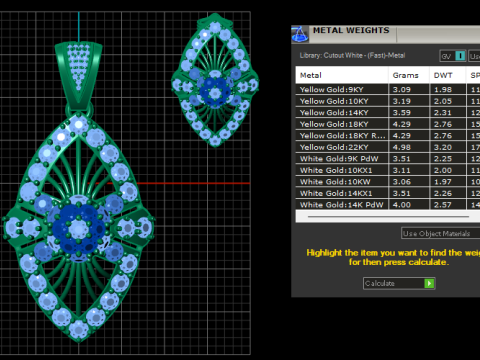This screenshot has height=360, width=480.
Task: Toggle the GV switch
Action: click(453, 56)
